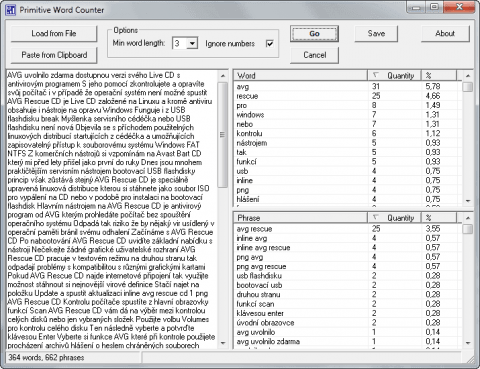Select the 'avg uvolnilo zdarma' phrase row
Viewport: 480px width, 369px height.
coord(348,341)
